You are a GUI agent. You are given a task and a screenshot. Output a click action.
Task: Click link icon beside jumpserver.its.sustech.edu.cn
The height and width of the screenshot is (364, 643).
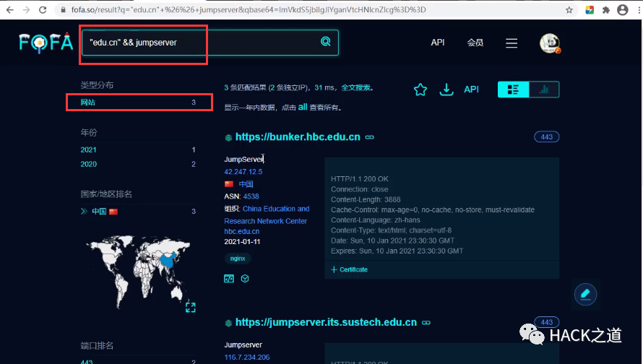coord(426,323)
